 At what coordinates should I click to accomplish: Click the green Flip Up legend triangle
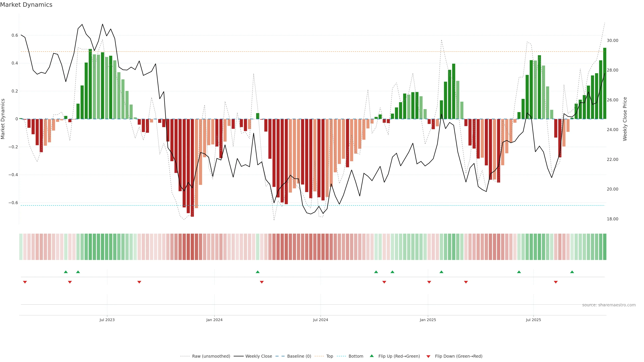pos(372,356)
